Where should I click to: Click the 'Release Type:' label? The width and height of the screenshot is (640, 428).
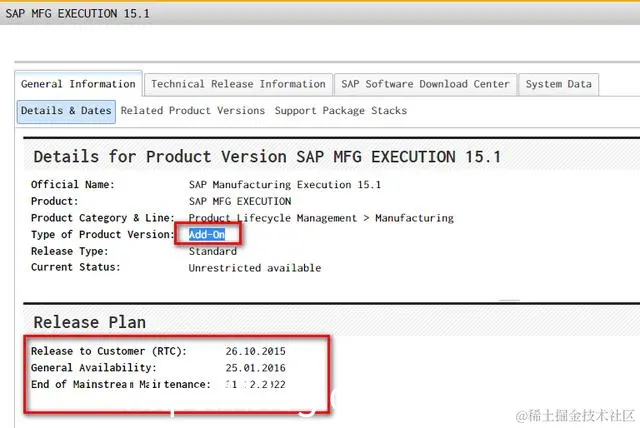[x=69, y=251]
